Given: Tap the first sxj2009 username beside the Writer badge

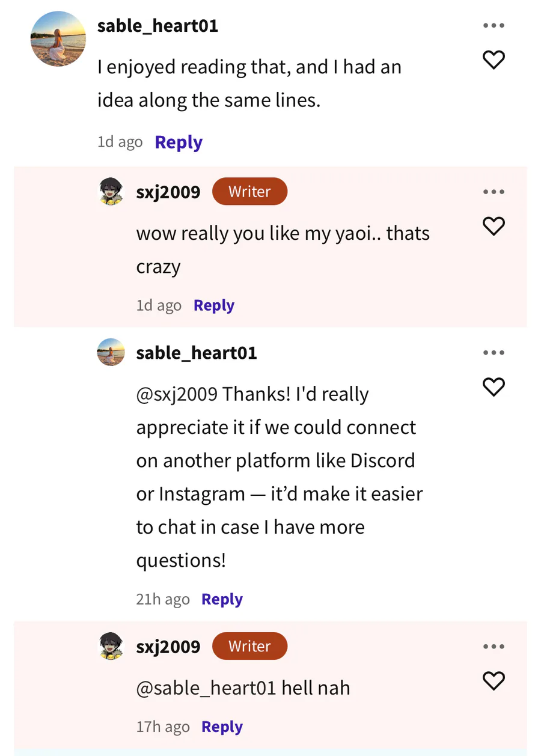Looking at the screenshot, I should pos(168,192).
